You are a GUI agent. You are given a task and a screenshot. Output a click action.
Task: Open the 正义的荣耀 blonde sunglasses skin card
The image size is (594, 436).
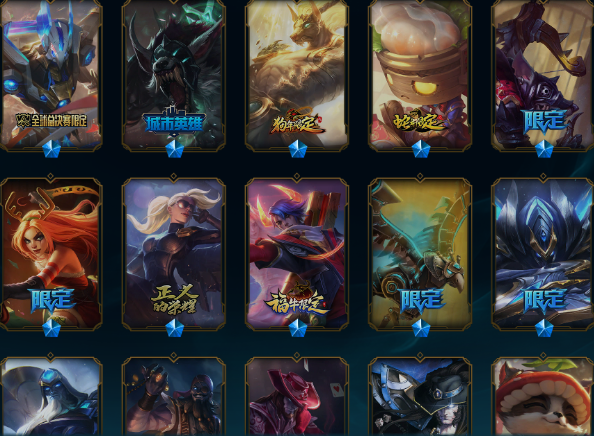pyautogui.click(x=174, y=254)
